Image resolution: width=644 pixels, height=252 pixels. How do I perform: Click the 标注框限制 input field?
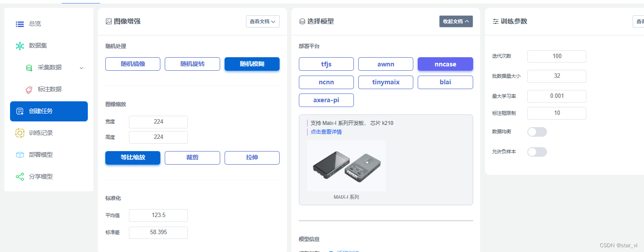557,113
